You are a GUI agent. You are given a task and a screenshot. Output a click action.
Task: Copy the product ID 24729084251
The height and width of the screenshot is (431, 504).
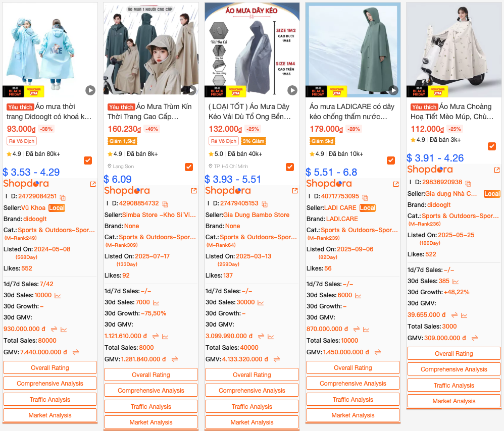63,197
